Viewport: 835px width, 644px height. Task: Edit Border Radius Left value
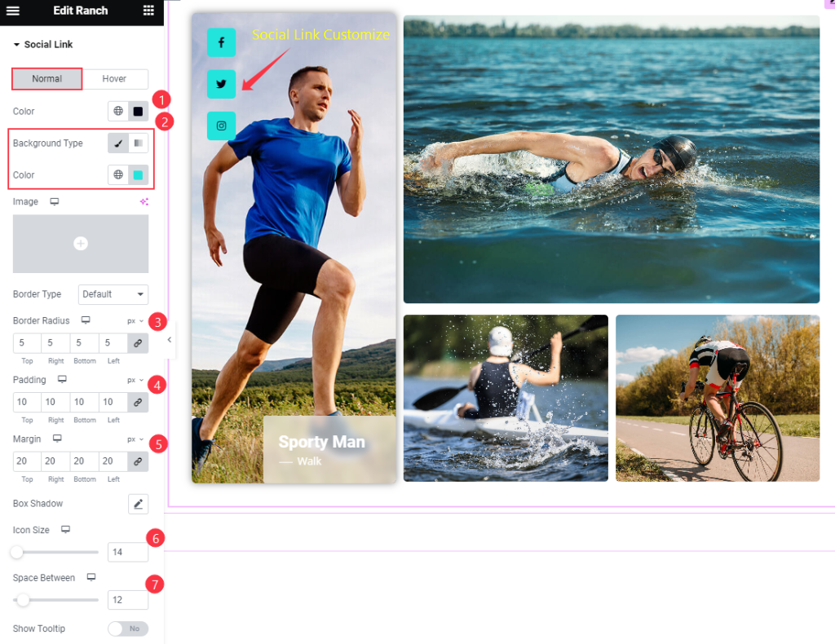tap(113, 343)
